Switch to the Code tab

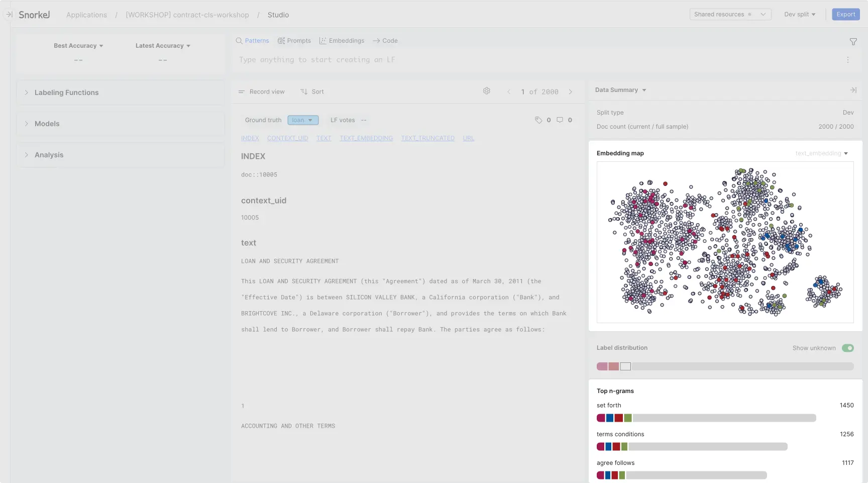(385, 41)
